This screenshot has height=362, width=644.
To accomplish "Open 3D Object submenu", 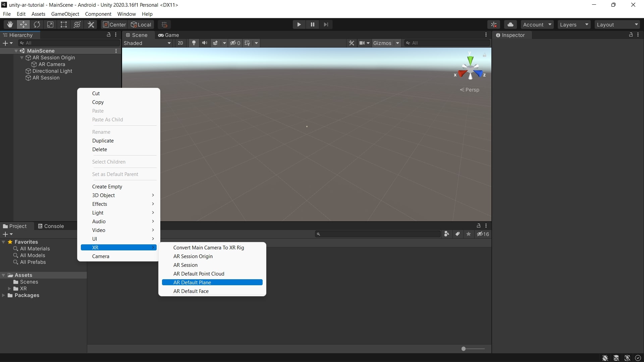I will (118, 195).
